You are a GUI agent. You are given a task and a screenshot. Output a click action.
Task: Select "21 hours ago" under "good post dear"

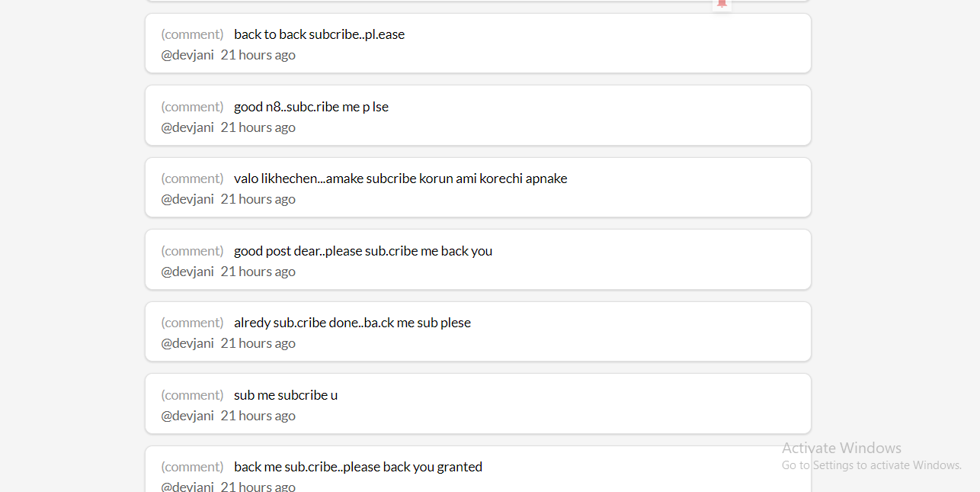pyautogui.click(x=258, y=272)
